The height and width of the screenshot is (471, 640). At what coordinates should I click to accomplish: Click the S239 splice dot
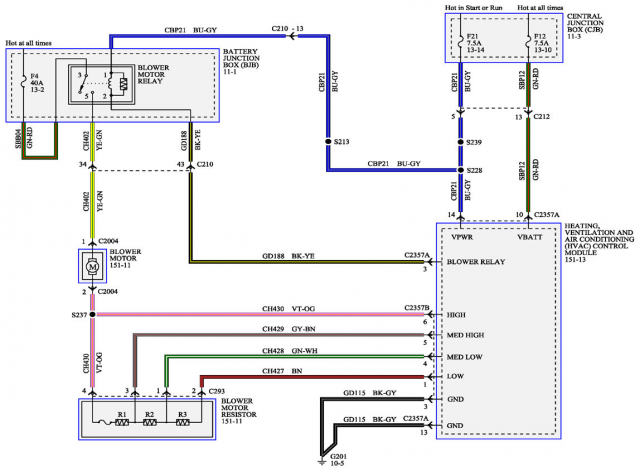(x=461, y=143)
